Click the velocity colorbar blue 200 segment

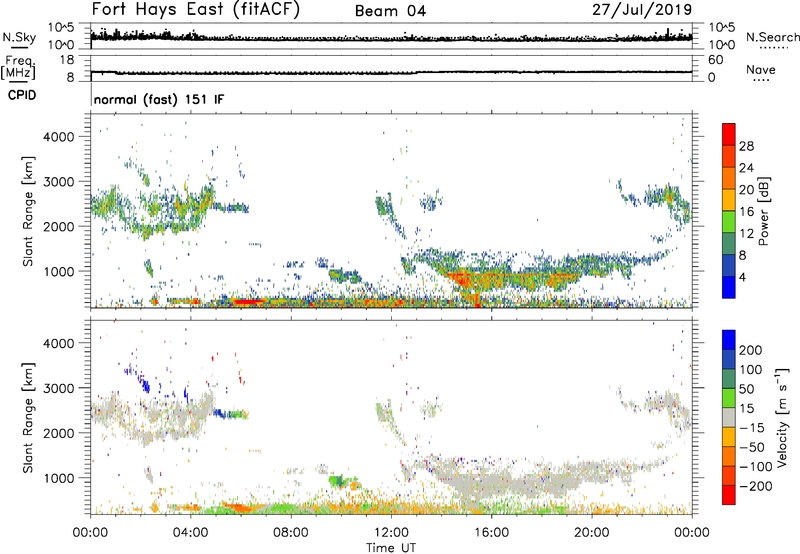pyautogui.click(x=729, y=340)
